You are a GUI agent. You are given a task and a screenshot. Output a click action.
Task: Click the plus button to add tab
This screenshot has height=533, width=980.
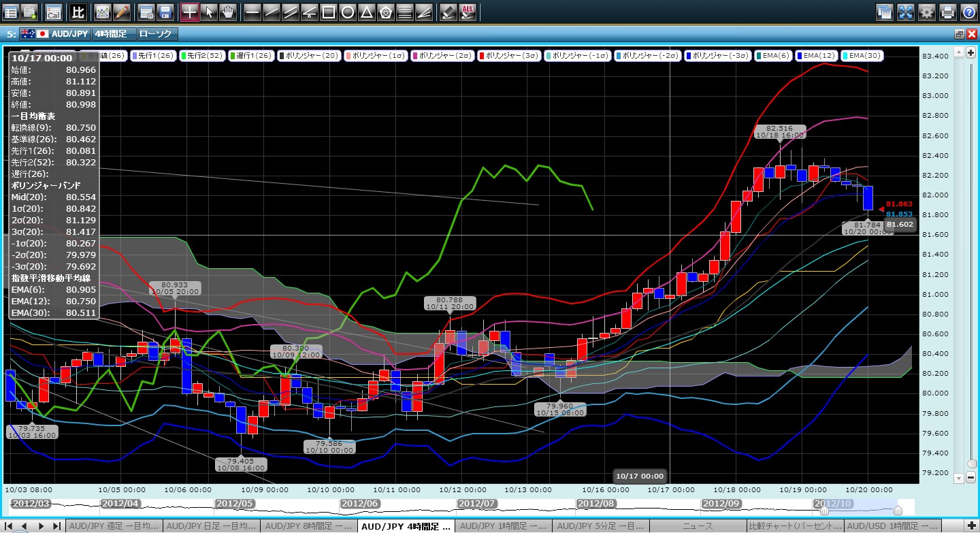tap(972, 526)
